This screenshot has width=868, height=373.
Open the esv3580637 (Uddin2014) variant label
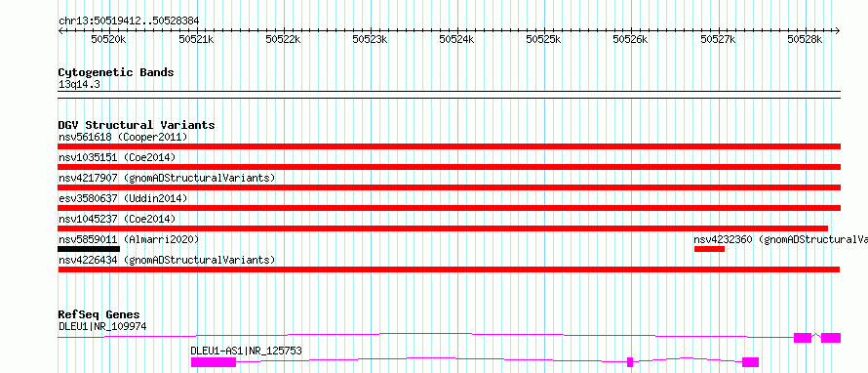pos(123,198)
